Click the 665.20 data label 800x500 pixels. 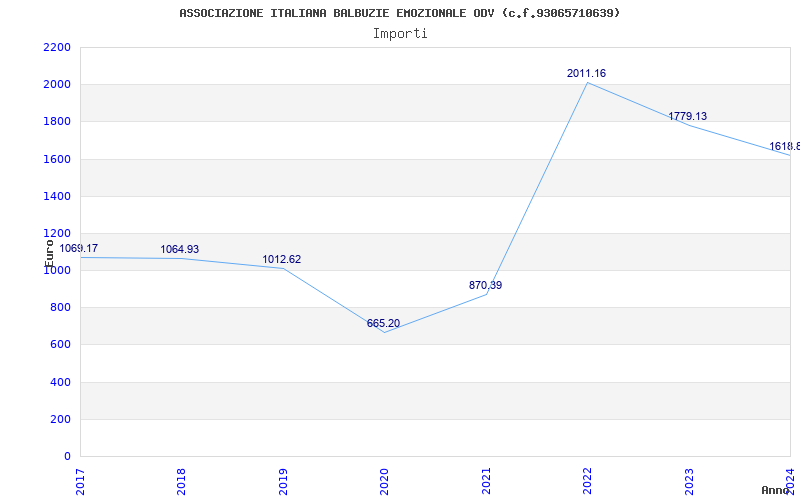(x=383, y=323)
